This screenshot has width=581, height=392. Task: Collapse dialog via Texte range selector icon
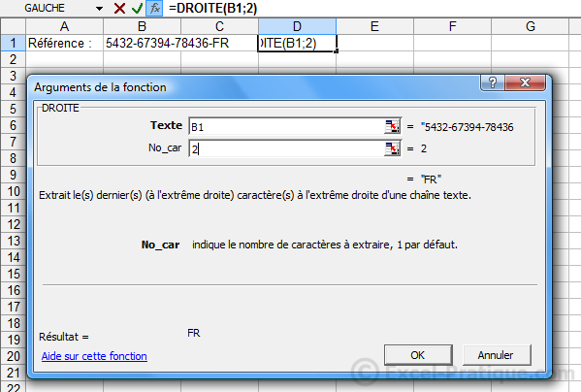393,126
